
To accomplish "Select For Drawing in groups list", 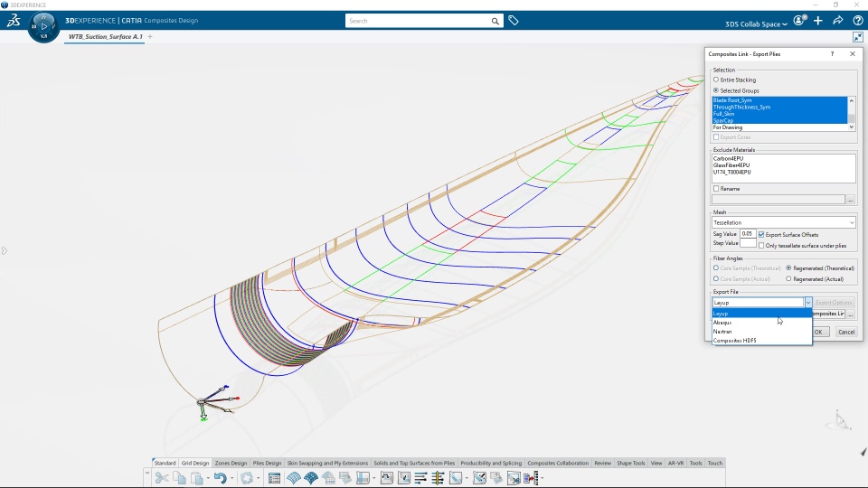I will [x=779, y=127].
